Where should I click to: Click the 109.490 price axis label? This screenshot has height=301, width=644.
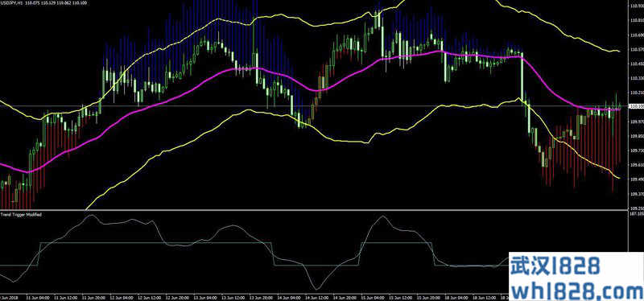(x=636, y=179)
